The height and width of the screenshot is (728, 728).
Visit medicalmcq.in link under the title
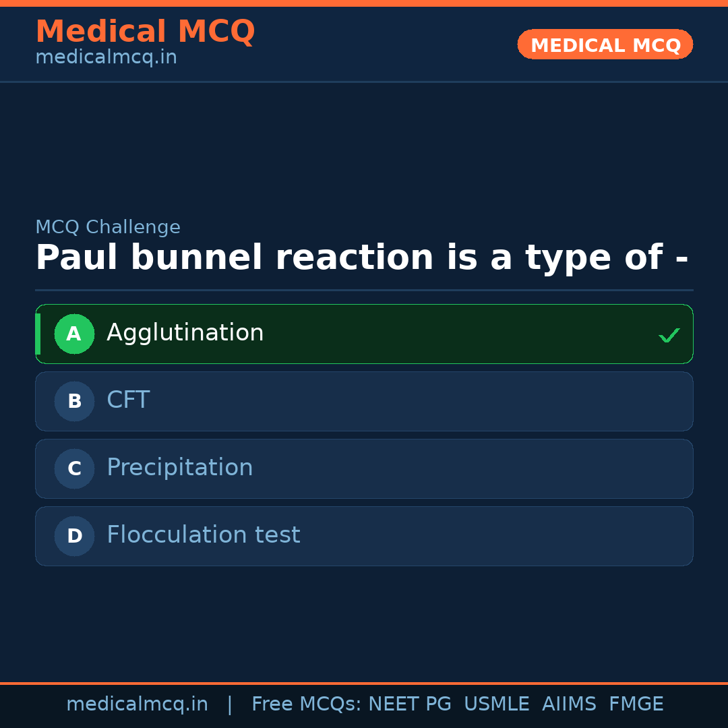(106, 58)
